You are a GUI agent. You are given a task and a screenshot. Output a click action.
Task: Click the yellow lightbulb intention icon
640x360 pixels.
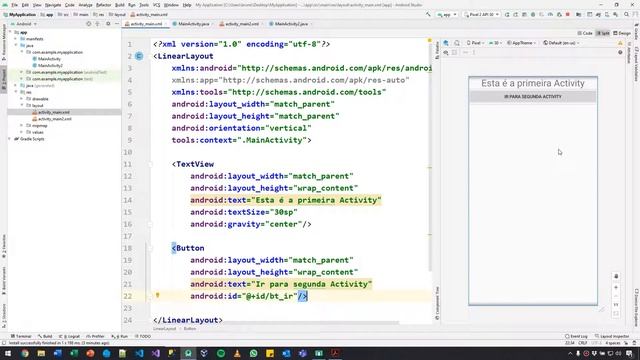157,295
